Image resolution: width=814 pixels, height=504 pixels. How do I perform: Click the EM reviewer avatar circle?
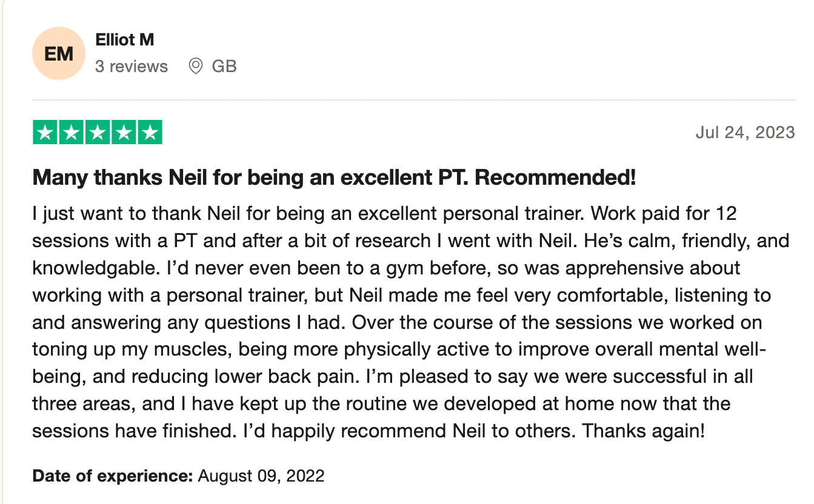pos(59,53)
